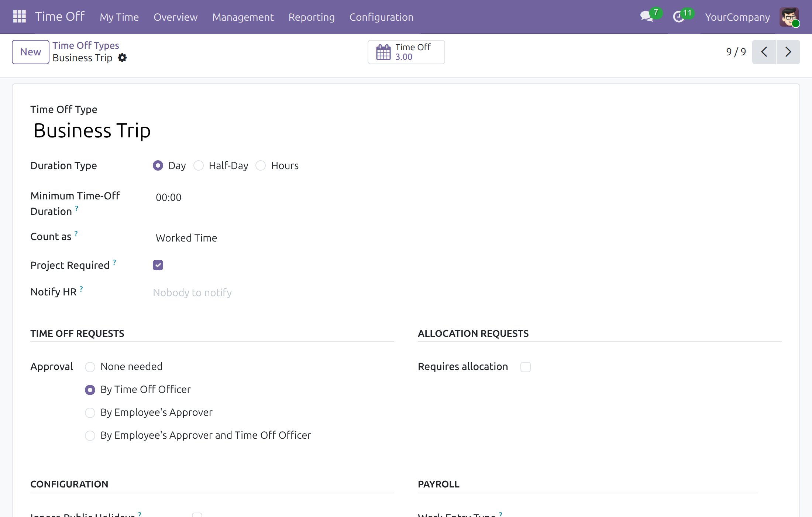Toggle the Project Required checkbox

pyautogui.click(x=158, y=265)
